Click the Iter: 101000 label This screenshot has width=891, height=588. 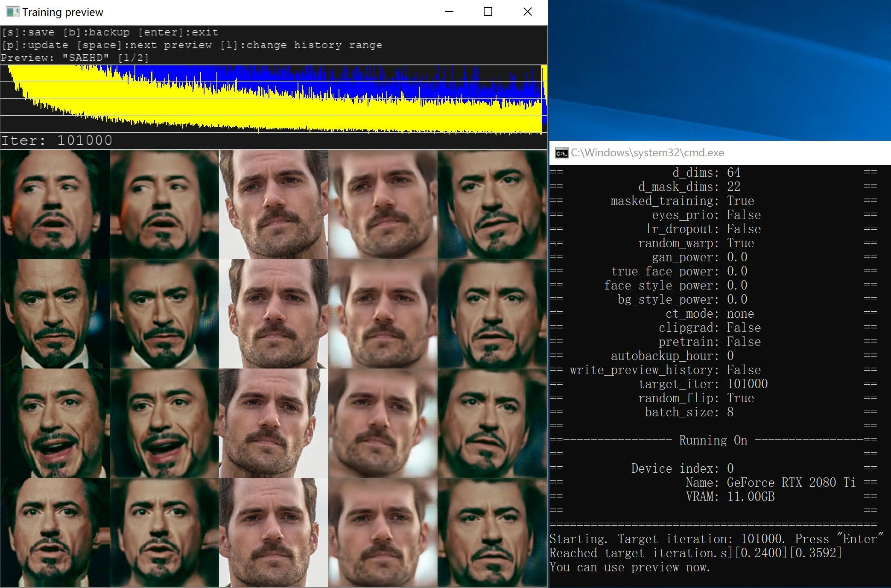click(57, 140)
